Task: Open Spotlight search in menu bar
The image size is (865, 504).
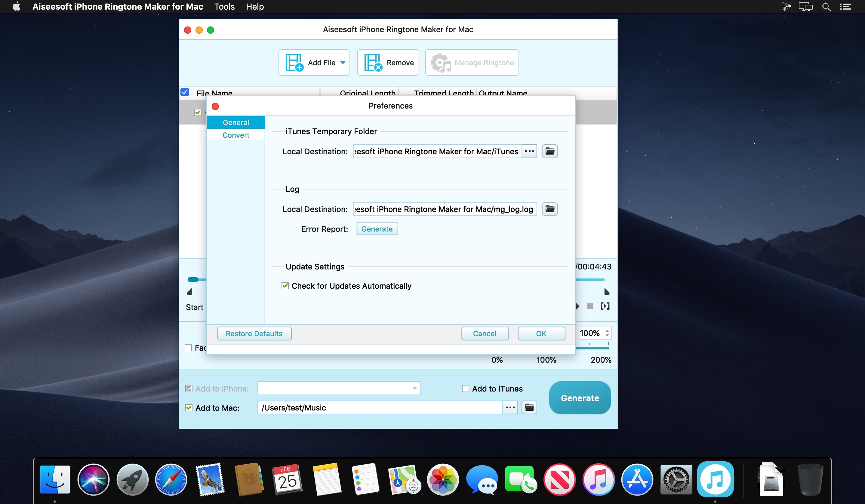Action: [826, 7]
